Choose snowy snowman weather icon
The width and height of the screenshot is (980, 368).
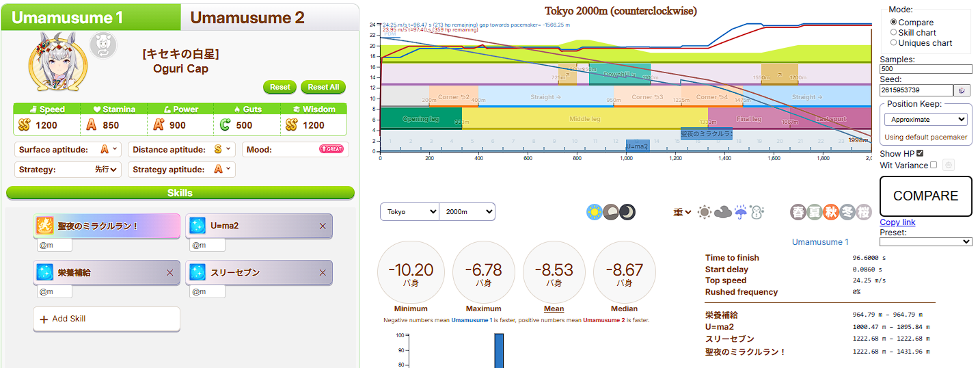click(x=757, y=212)
